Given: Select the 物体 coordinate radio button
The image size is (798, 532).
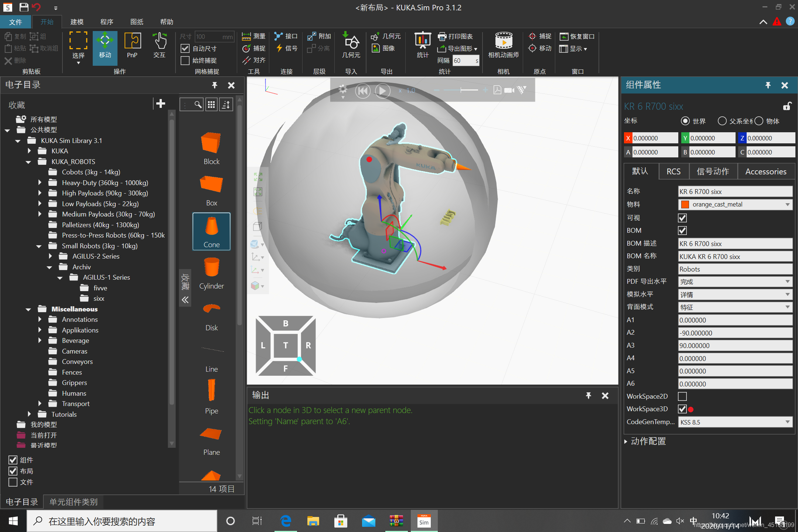Looking at the screenshot, I should (x=759, y=121).
